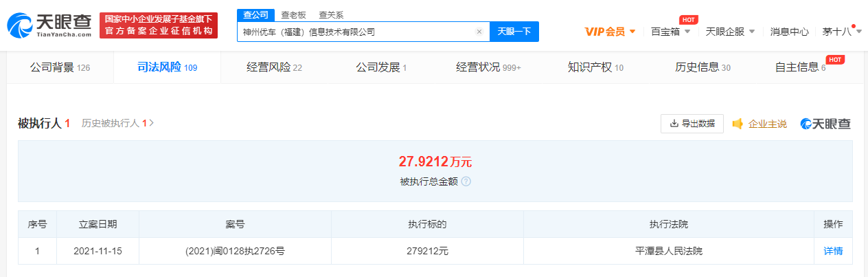Click the 操作 column header

pos(833,224)
